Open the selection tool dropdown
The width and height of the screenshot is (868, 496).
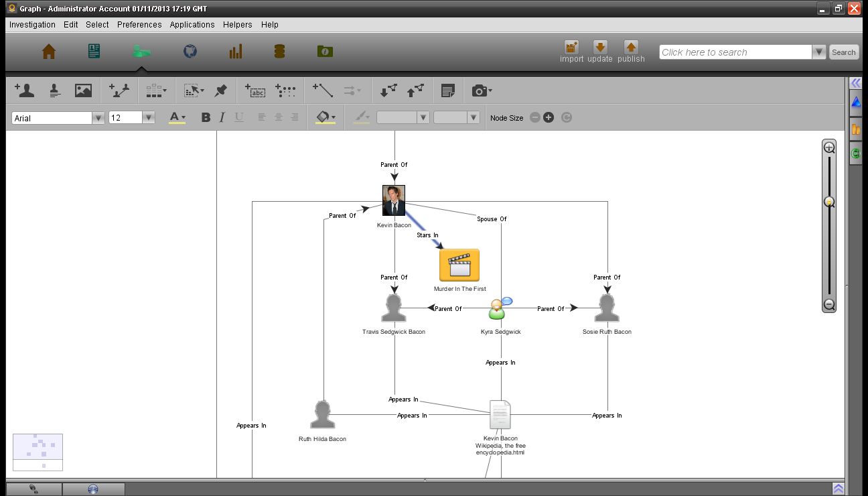click(194, 90)
